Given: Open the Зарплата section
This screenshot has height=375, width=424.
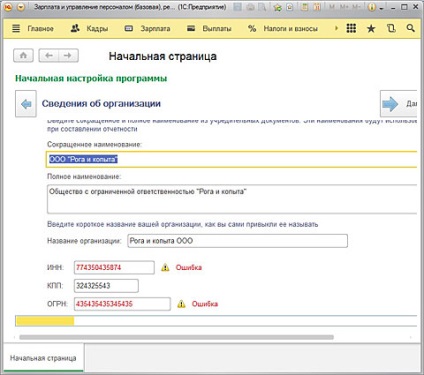Looking at the screenshot, I should coord(155,29).
